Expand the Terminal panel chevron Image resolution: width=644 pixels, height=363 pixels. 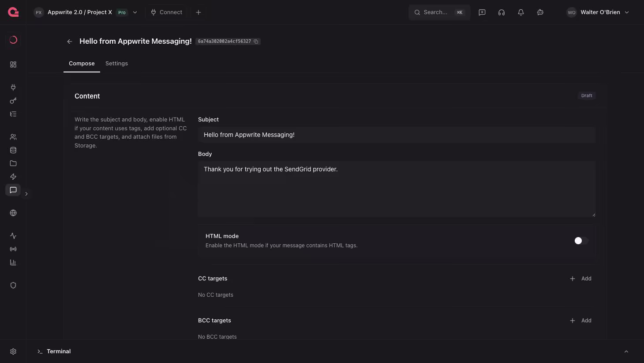pyautogui.click(x=626, y=352)
